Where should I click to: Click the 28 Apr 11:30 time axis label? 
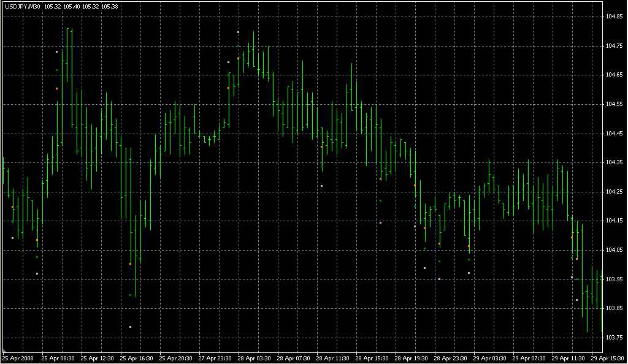coord(334,358)
